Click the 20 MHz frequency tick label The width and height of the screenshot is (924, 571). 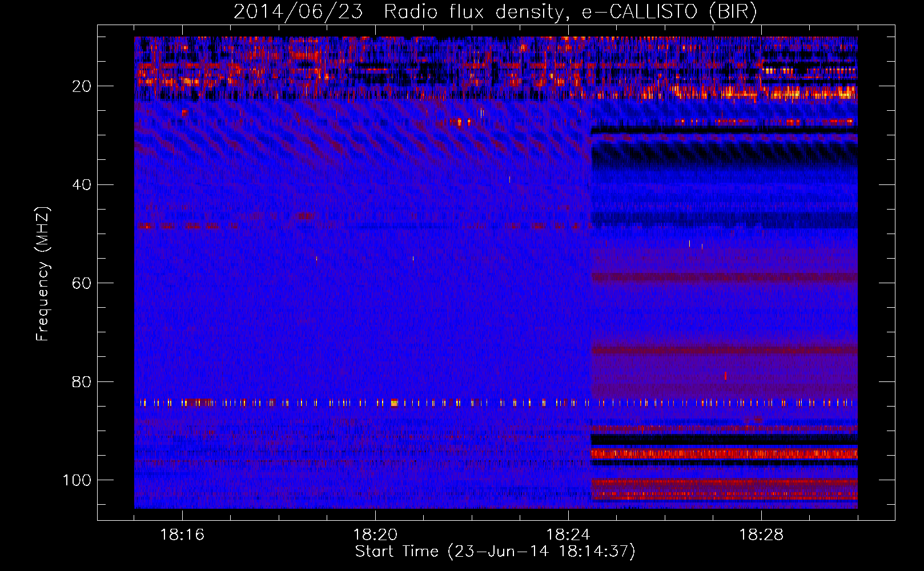pyautogui.click(x=82, y=86)
